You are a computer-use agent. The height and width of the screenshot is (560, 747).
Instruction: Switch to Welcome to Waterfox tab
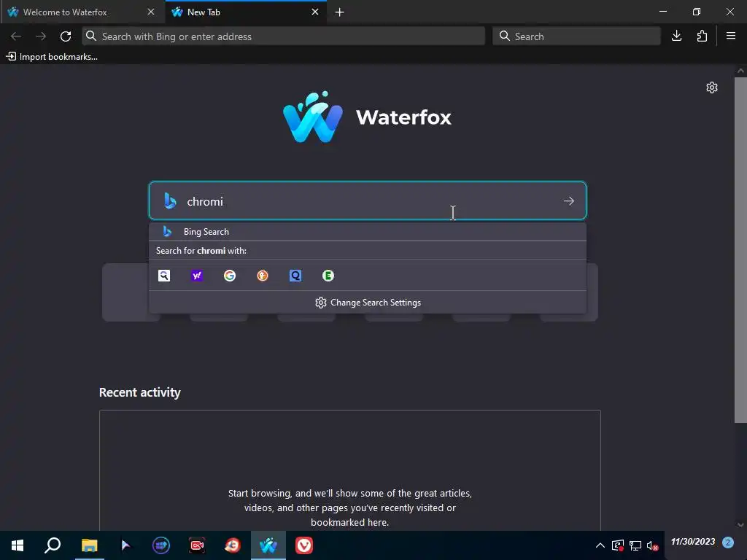pos(83,12)
